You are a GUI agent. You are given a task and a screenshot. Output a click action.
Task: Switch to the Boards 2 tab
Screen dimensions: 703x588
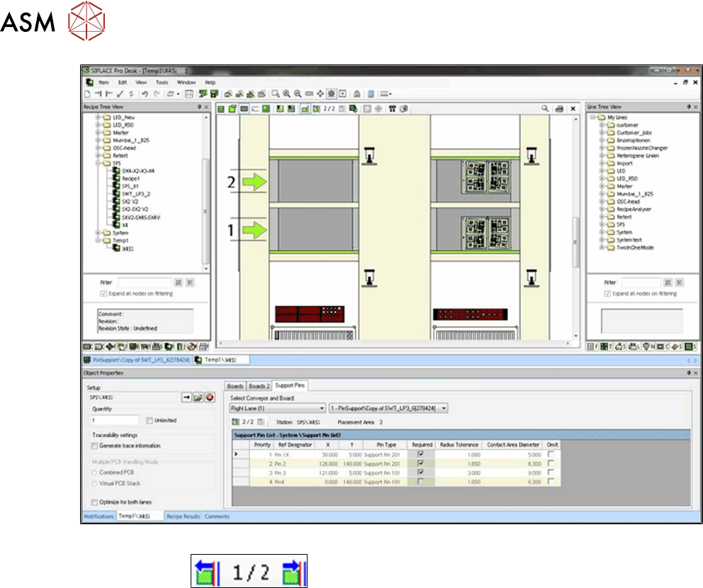(259, 386)
